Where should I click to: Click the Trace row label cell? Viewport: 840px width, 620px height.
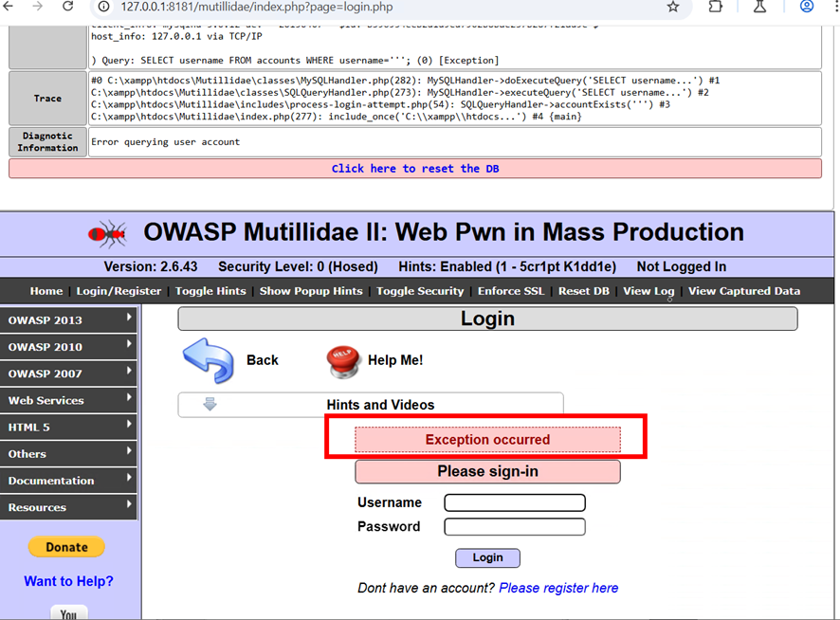point(47,99)
